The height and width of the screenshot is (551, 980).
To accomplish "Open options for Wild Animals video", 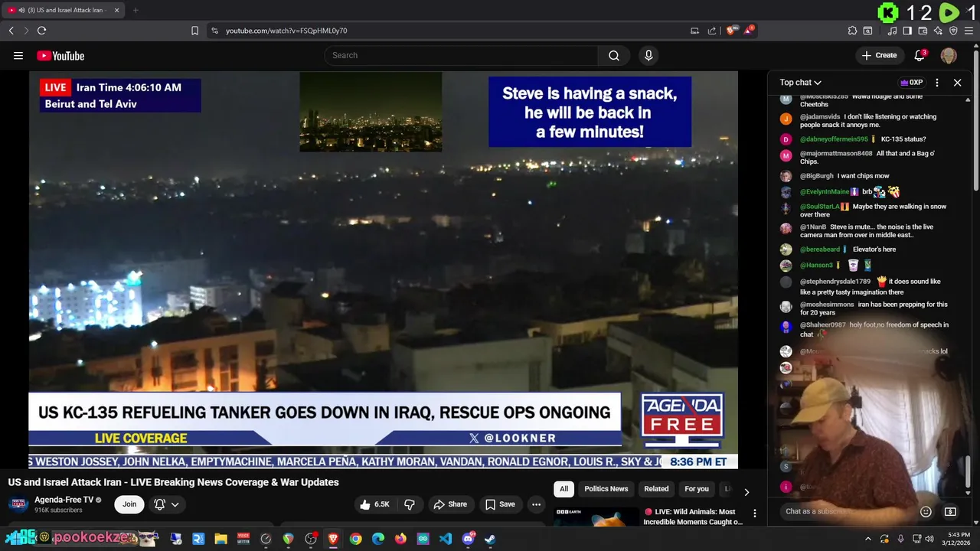I will [754, 514].
